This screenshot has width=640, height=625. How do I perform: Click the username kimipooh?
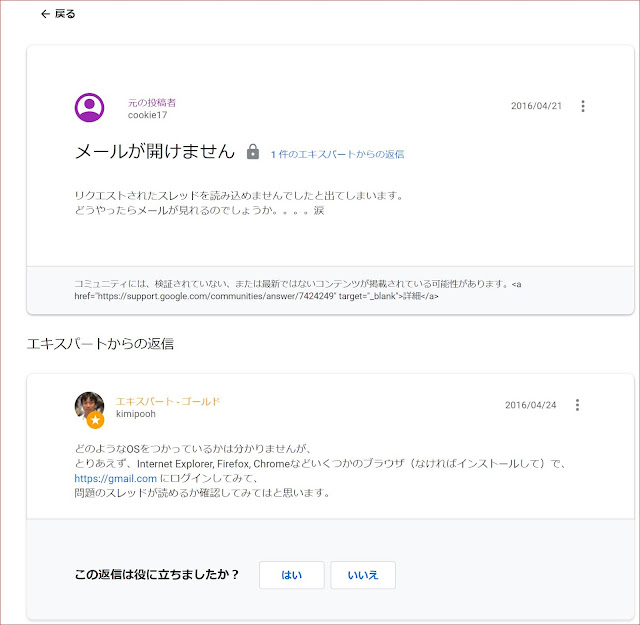pyautogui.click(x=136, y=414)
